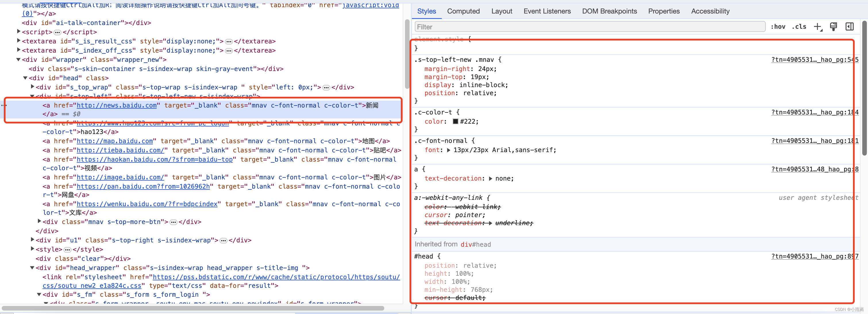Screen dimensions: 868x314
Task: Expand the style element node
Action: [x=33, y=248]
